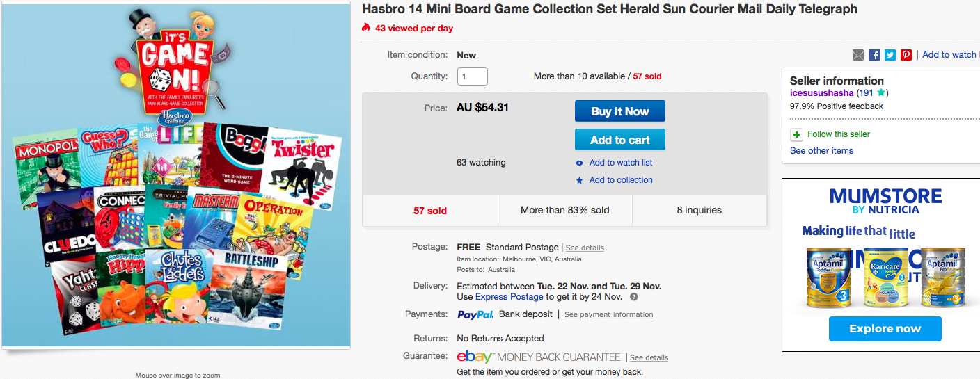The height and width of the screenshot is (379, 980).
Task: Click the seller's teal feedback star
Action: [881, 92]
